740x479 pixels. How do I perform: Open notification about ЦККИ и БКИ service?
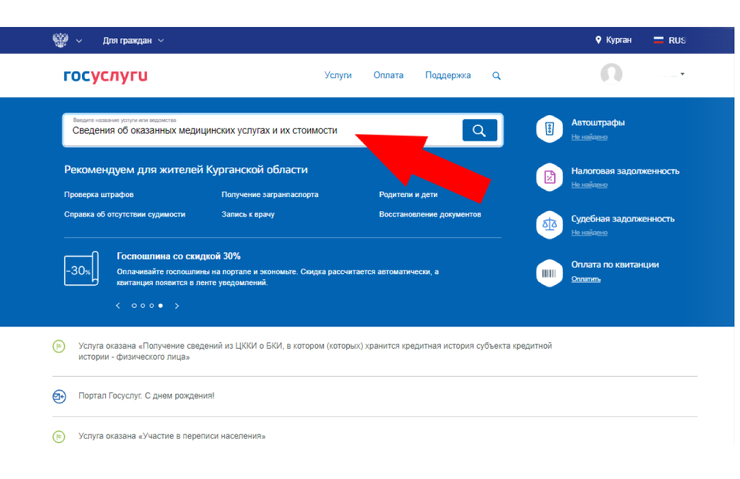[x=315, y=351]
